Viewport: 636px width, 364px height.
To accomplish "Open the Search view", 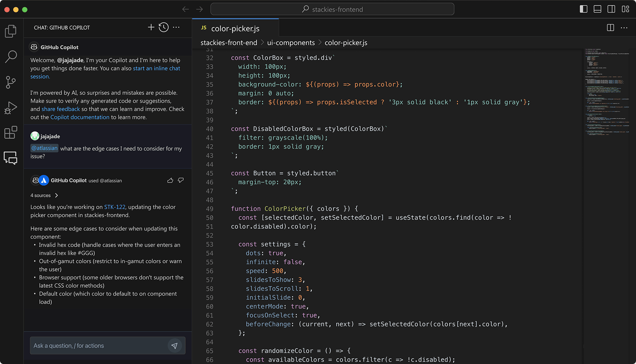I will (x=11, y=57).
